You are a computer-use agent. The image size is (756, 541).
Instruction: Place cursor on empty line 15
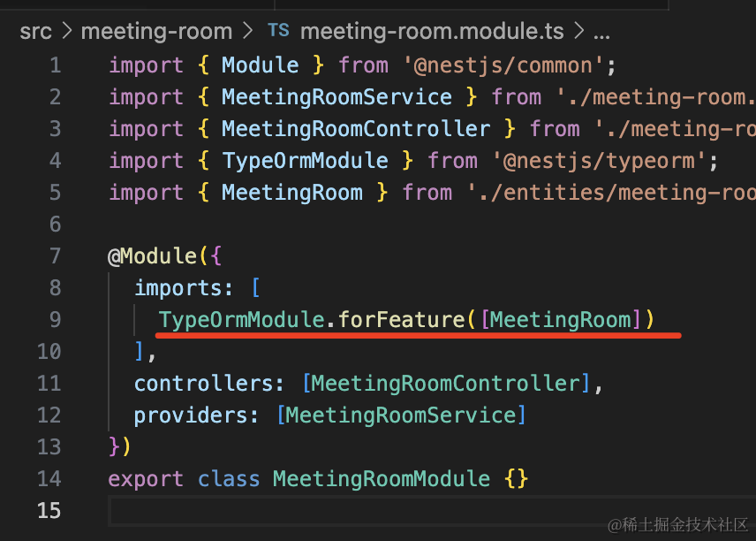[353, 511]
